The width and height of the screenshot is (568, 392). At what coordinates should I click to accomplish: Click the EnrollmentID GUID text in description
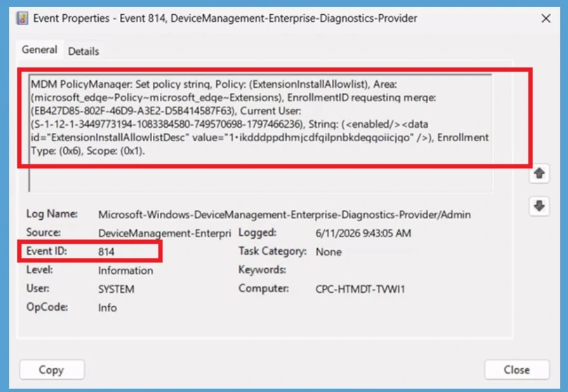(133, 111)
